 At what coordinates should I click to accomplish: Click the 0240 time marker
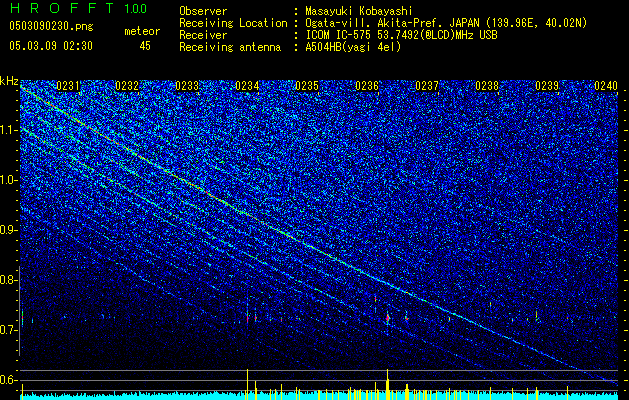click(606, 86)
